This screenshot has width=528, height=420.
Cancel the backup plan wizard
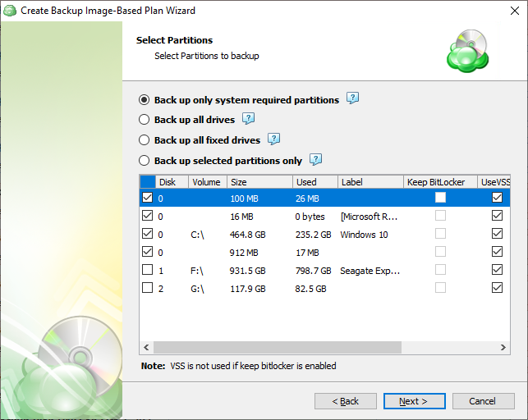483,401
